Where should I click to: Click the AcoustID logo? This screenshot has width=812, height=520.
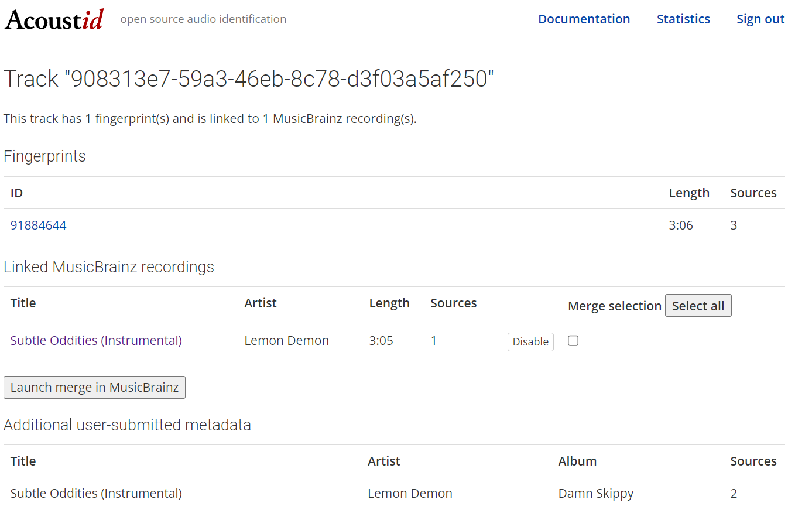point(54,19)
